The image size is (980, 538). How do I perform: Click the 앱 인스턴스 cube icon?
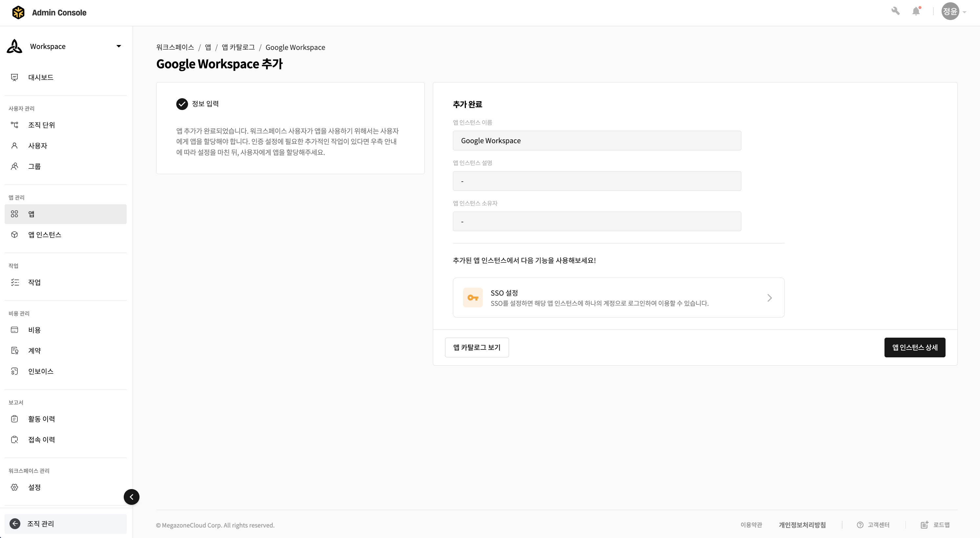point(14,235)
